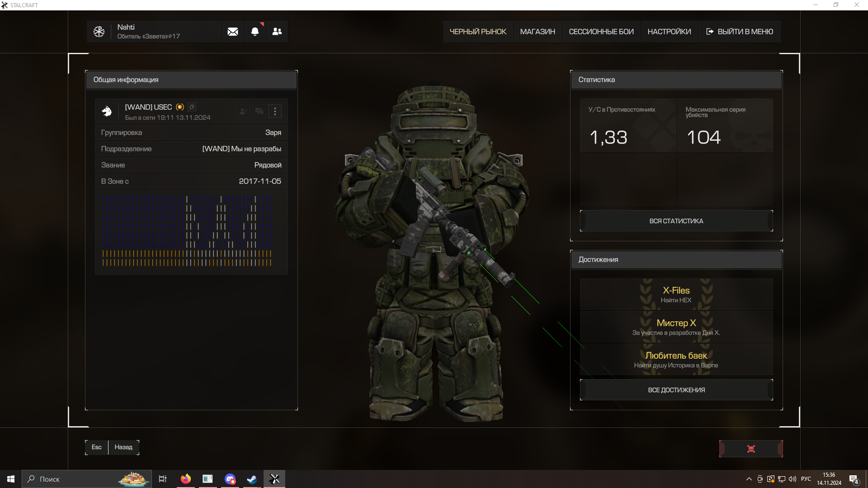The width and height of the screenshot is (868, 488).
Task: Click the ВСЕ ДОСТИЖЕНИЯ button
Action: click(676, 390)
